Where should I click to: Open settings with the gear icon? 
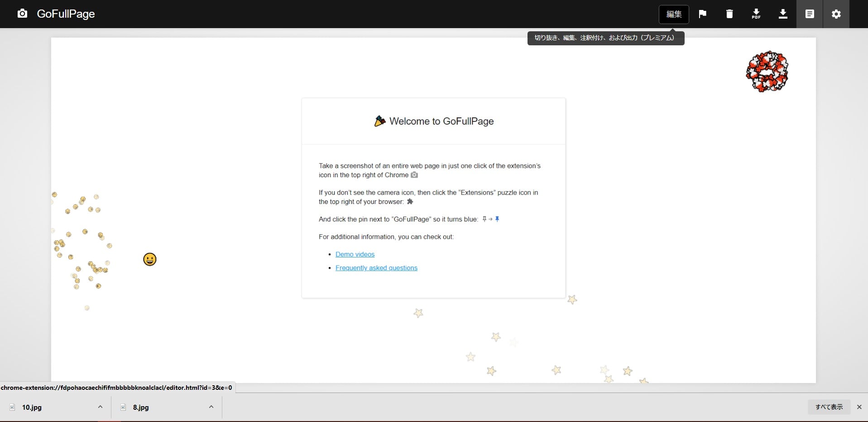coord(836,14)
